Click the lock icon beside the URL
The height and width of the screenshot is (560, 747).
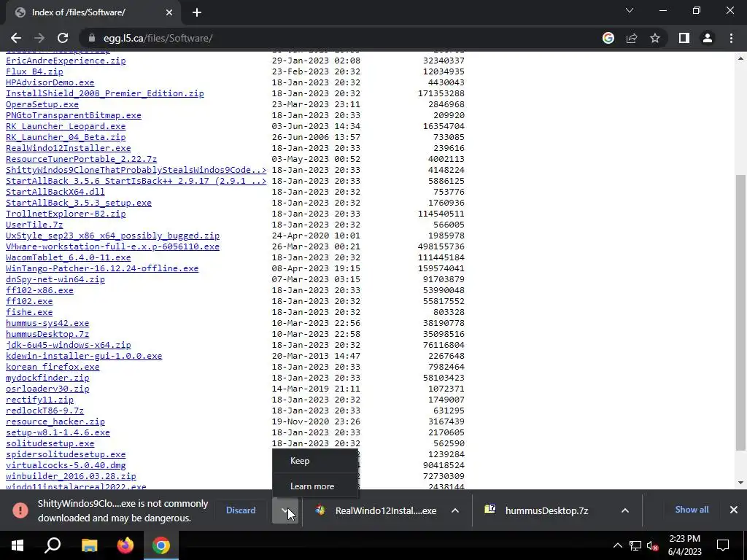pos(93,38)
